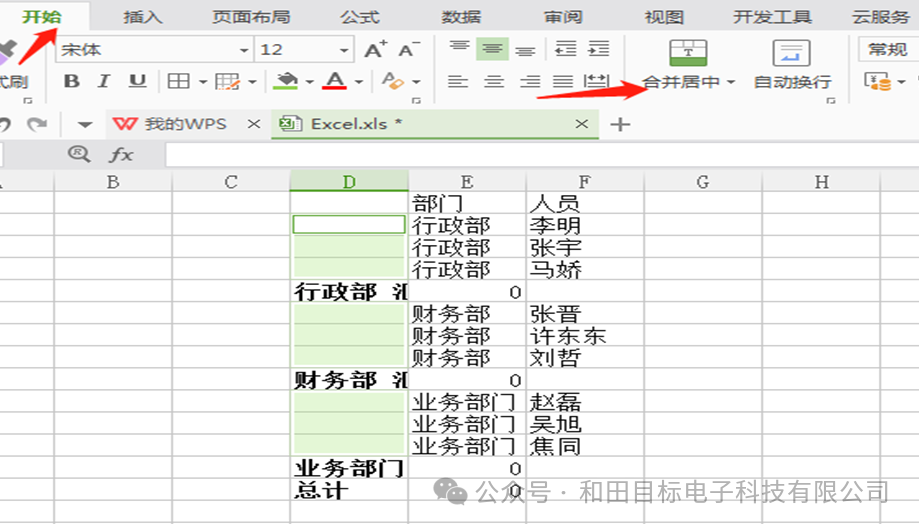919x529 pixels.
Task: Open the alignment group dialog launcher
Action: pos(830,101)
